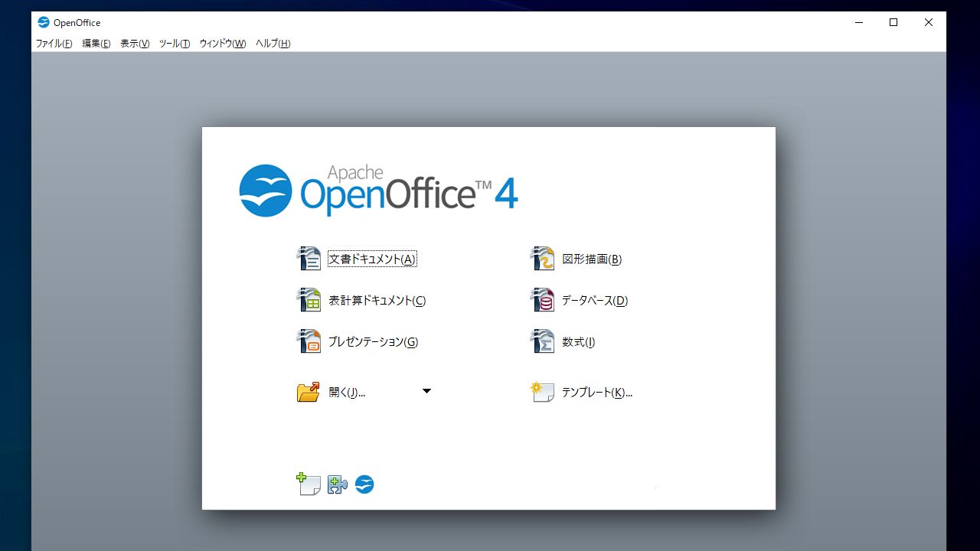Click the Impress presentation icon

(309, 341)
